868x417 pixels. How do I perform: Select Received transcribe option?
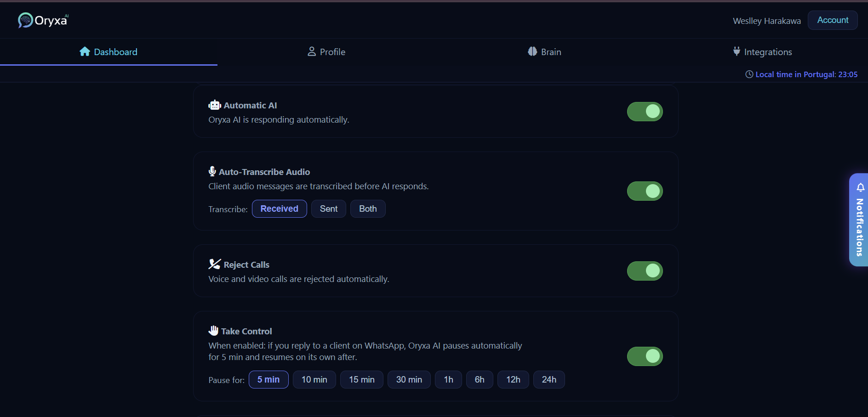pyautogui.click(x=280, y=209)
